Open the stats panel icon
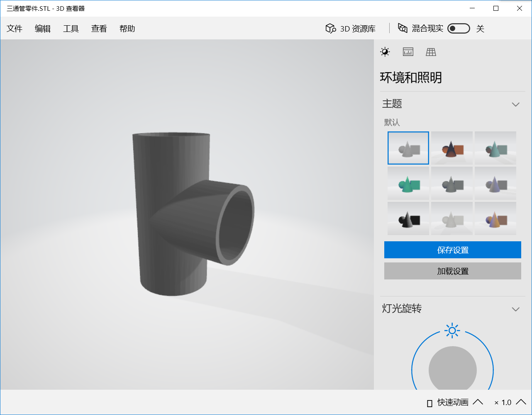 (x=408, y=52)
